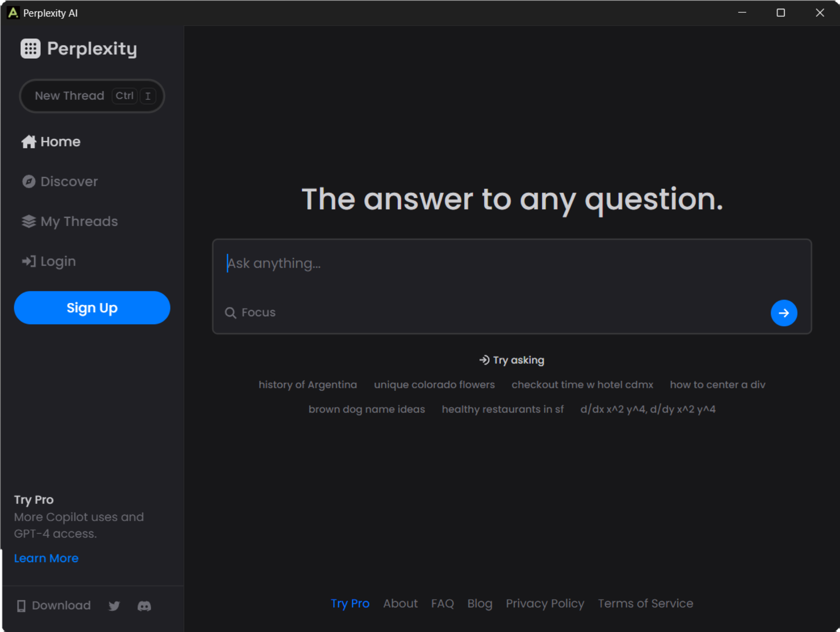Pick 'checkout time w hotel cdmx' suggestion
The image size is (840, 632).
(x=582, y=385)
